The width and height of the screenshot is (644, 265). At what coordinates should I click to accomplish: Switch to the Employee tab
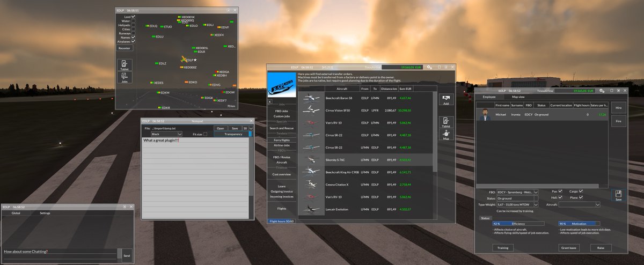pyautogui.click(x=489, y=97)
